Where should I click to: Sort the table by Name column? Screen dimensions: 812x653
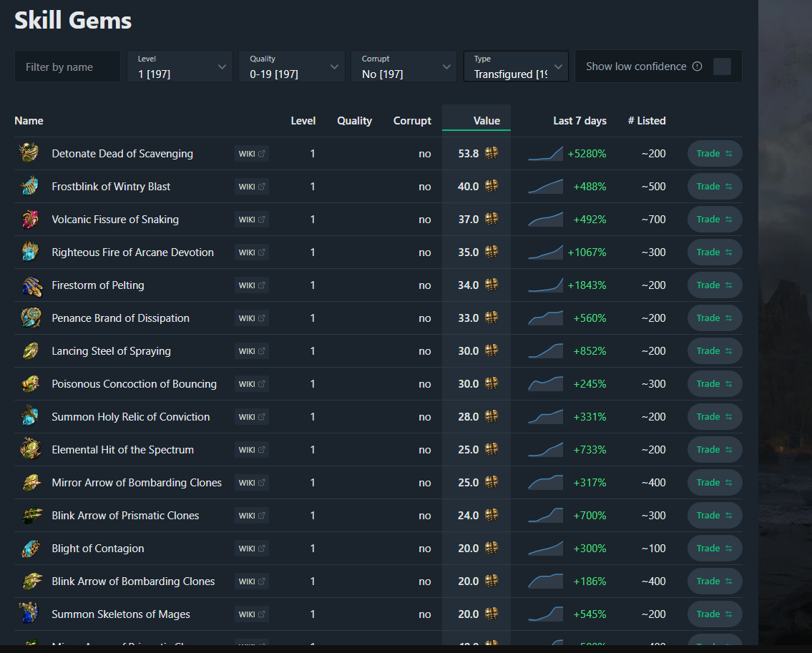29,121
